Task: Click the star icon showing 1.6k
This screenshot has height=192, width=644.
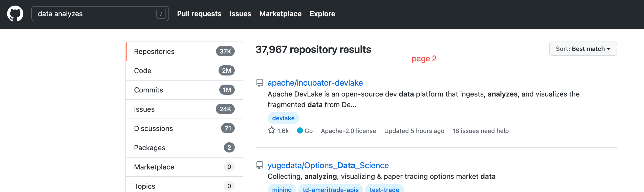Action: tap(272, 130)
